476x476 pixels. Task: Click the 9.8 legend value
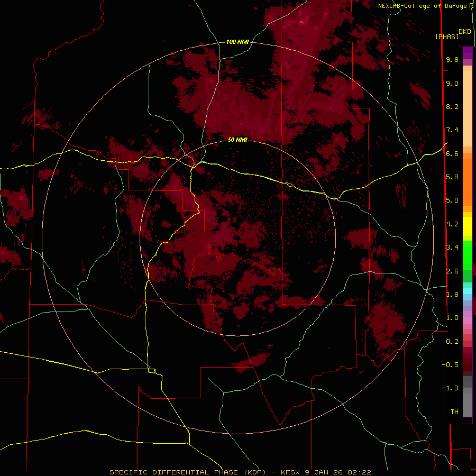coord(452,59)
